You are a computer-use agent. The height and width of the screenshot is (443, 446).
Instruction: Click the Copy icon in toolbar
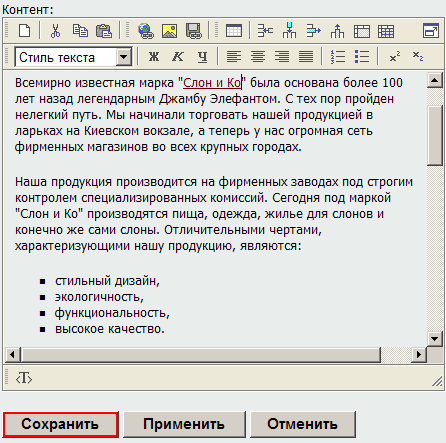(80, 31)
